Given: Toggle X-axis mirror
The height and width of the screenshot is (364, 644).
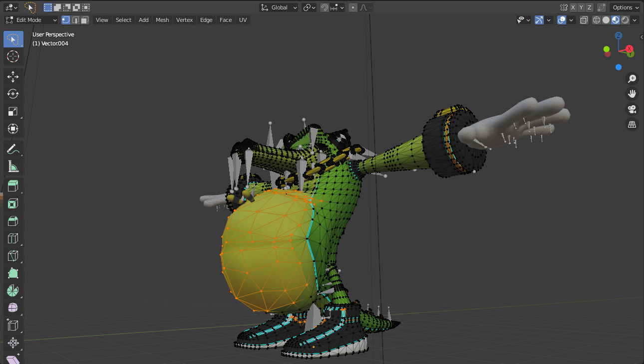Looking at the screenshot, I should [x=573, y=7].
